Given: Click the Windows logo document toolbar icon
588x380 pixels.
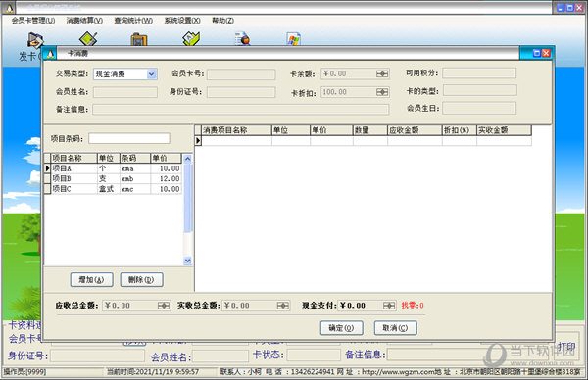Looking at the screenshot, I should pos(293,39).
